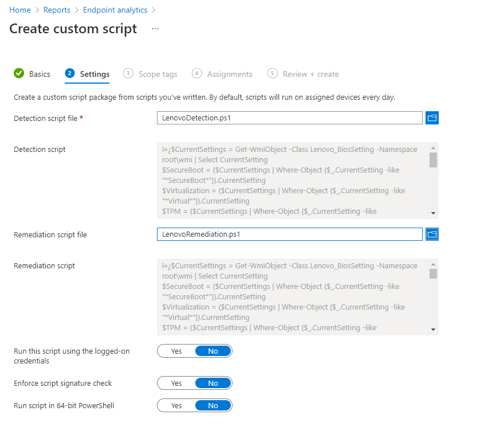Viewport: 504px width, 442px height.
Task: Click down arrow of Detection script scrollbar
Action: [433, 213]
